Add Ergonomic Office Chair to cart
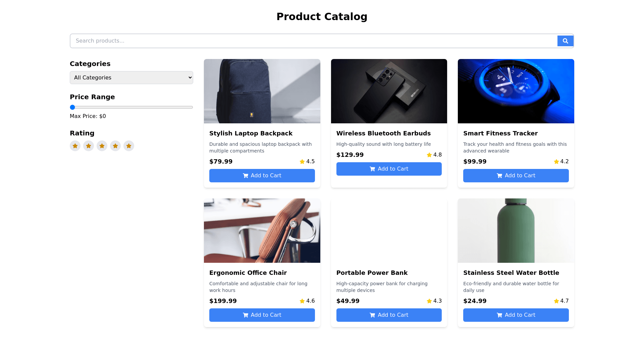644x362 pixels. [262, 315]
